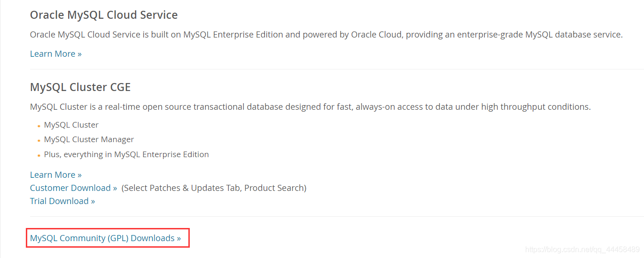Click the Oracle MySQL Cloud Service heading
Viewport: 644px width, 258px height.
point(104,15)
